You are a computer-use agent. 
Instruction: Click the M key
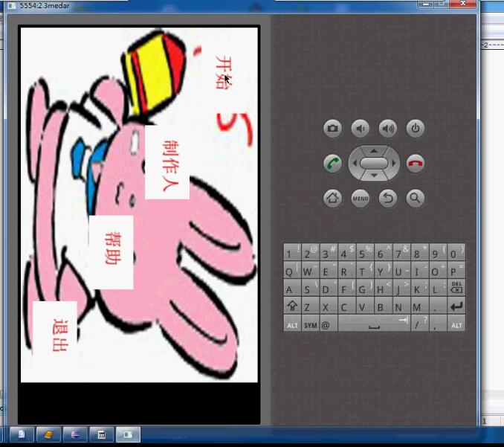coord(420,306)
